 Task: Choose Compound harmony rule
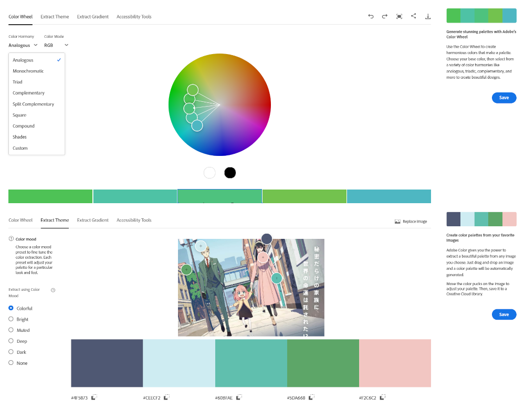pos(37,126)
